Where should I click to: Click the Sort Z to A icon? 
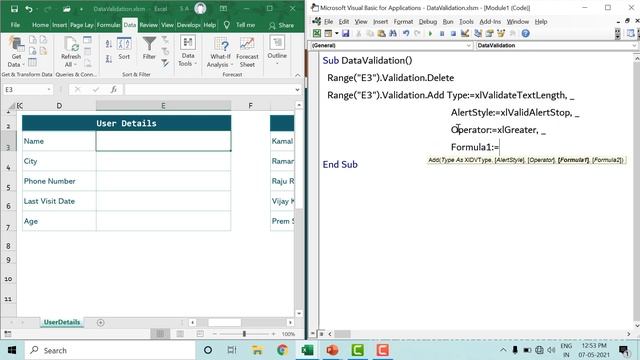point(109,59)
